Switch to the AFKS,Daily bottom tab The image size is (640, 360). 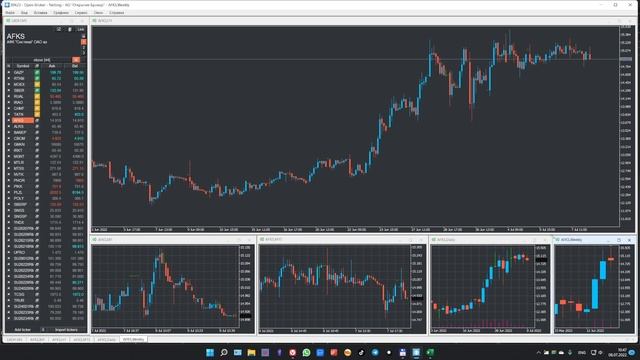(x=107, y=340)
